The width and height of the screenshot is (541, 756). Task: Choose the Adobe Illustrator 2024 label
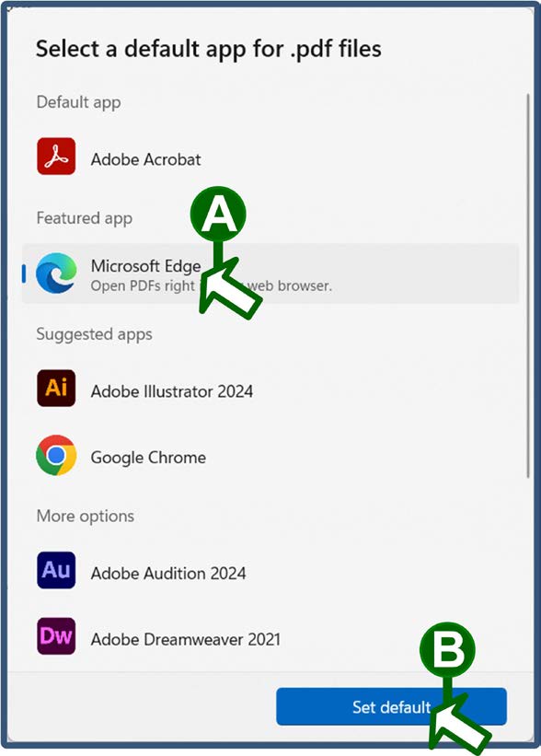(172, 391)
